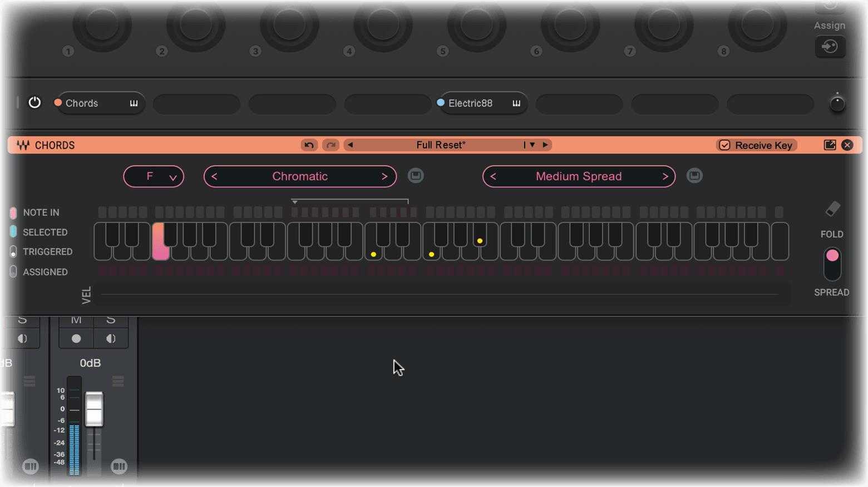
Task: Click the redo arrow in the Chords header
Action: pos(331,145)
